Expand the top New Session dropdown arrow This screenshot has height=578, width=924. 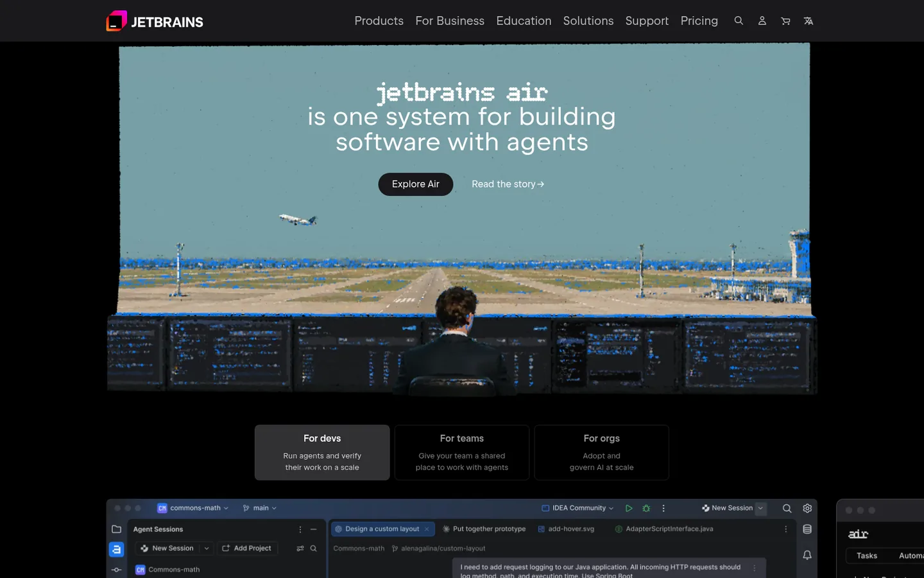click(760, 508)
